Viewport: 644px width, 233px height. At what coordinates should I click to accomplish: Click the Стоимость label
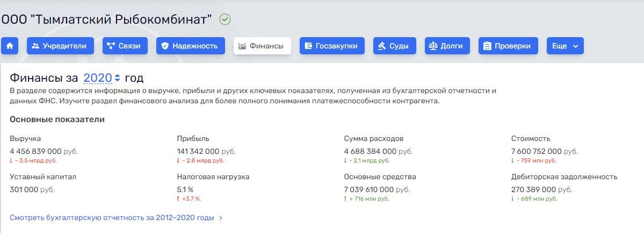pos(531,139)
